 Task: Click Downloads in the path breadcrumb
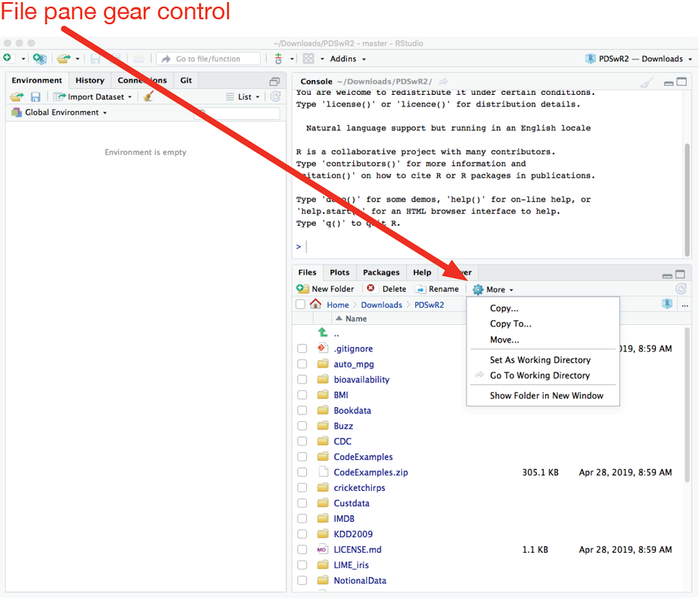point(381,304)
